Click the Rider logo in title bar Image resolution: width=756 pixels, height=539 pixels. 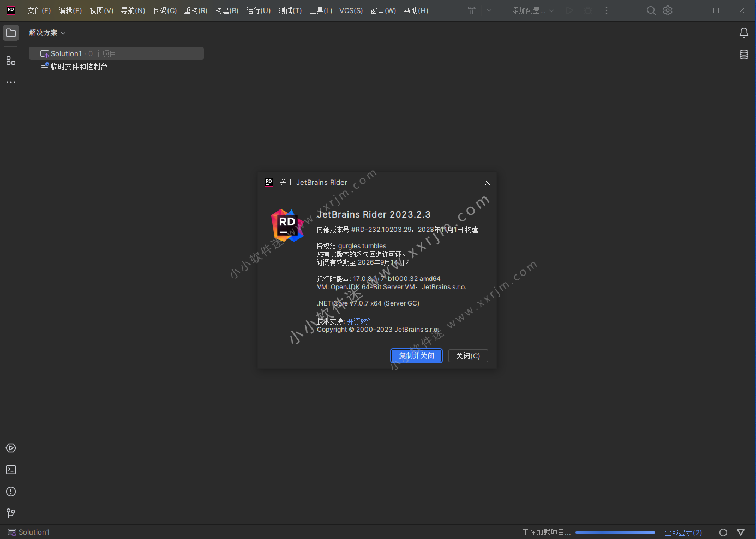pos(11,10)
